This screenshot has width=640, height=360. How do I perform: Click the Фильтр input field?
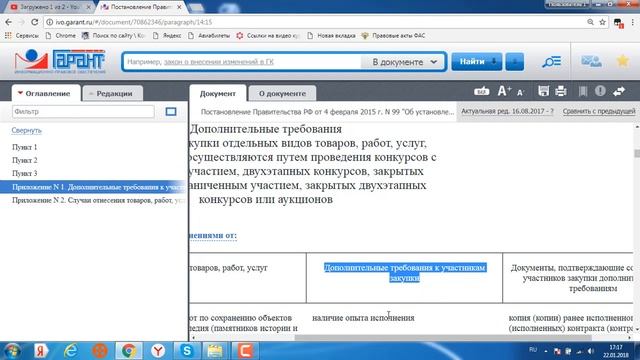pyautogui.click(x=83, y=111)
